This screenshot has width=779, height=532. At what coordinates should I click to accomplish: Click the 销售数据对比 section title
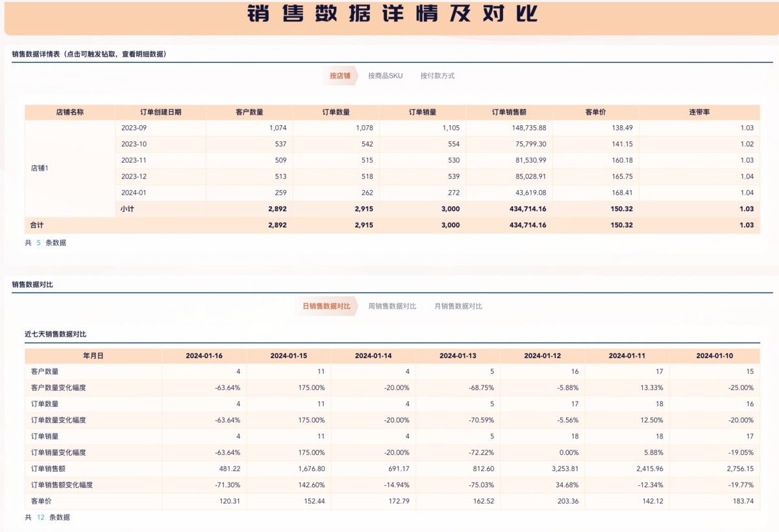pos(32,284)
